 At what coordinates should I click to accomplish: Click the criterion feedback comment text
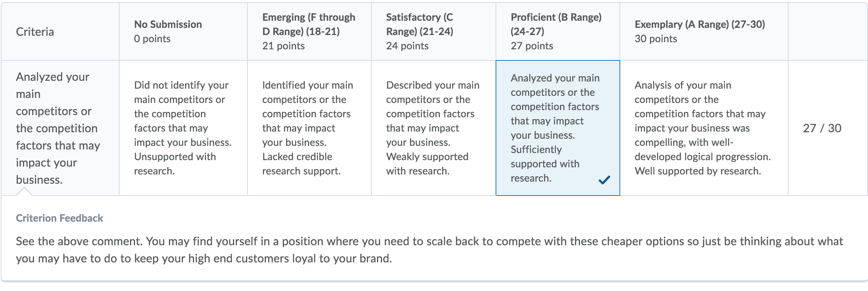pyautogui.click(x=429, y=250)
